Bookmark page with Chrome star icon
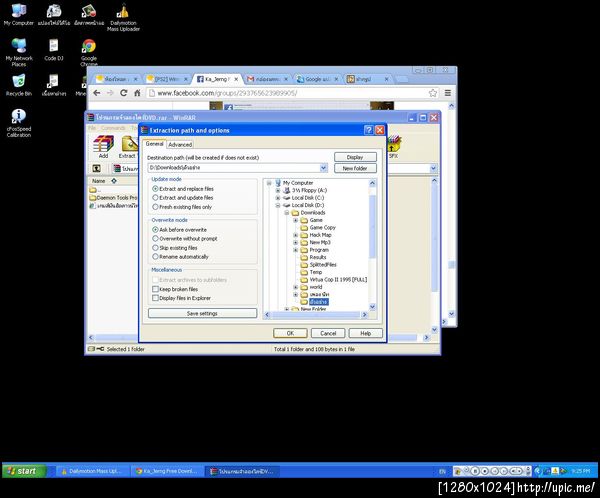Viewport: 600px width, 498px height. [433, 93]
